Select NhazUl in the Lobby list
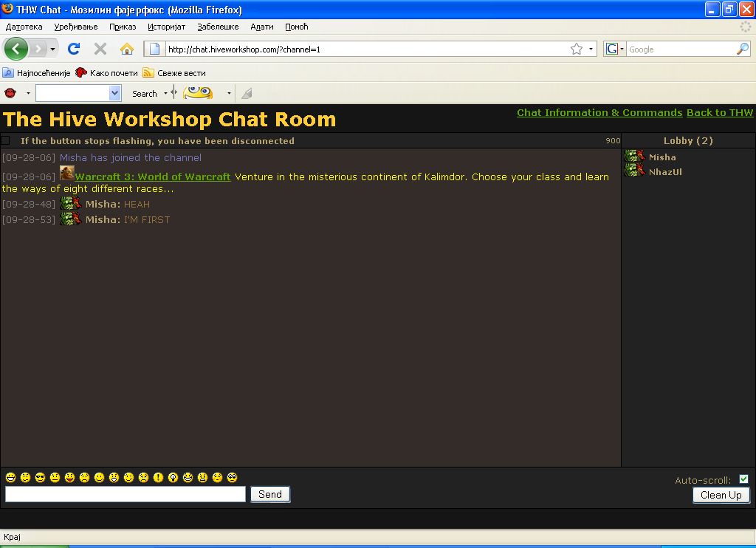The width and height of the screenshot is (756, 548). (665, 172)
